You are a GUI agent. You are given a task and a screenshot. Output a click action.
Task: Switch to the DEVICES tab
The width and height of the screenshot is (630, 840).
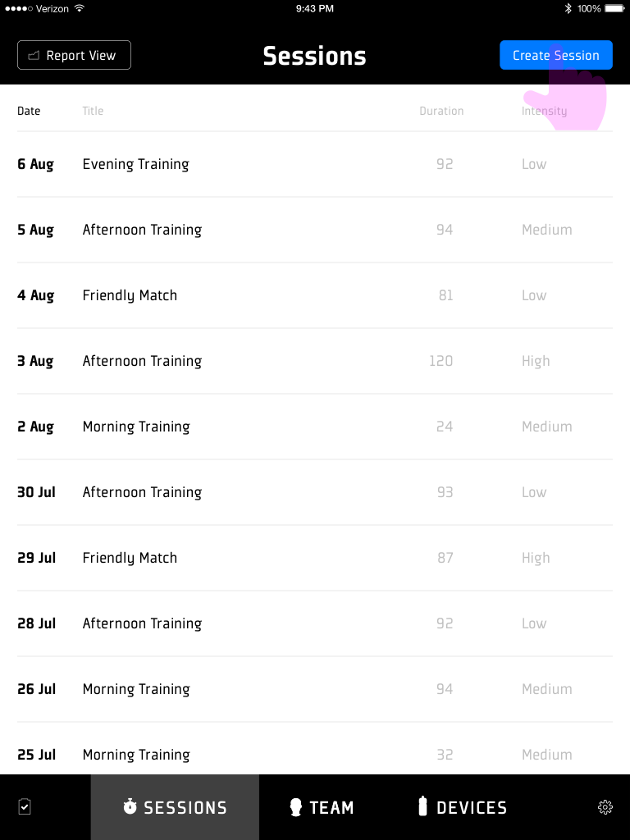(463, 807)
